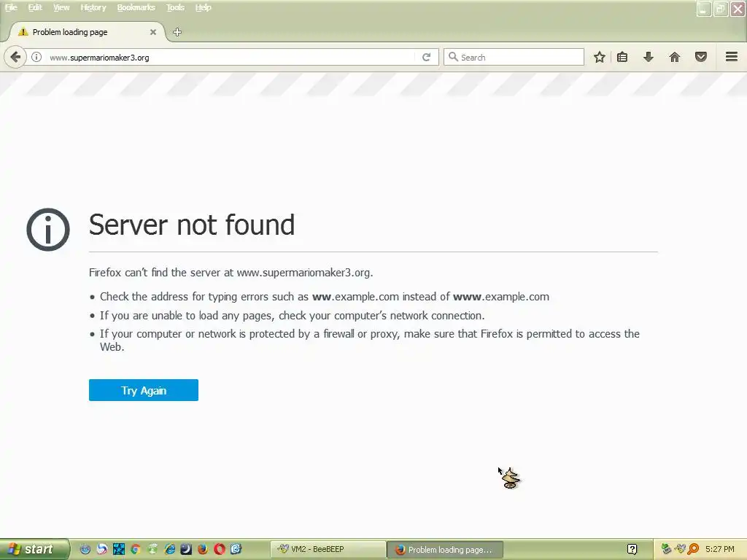This screenshot has width=747, height=560.
Task: Switch to VM2 - BeeBEEP taskbar window
Action: coord(328,549)
